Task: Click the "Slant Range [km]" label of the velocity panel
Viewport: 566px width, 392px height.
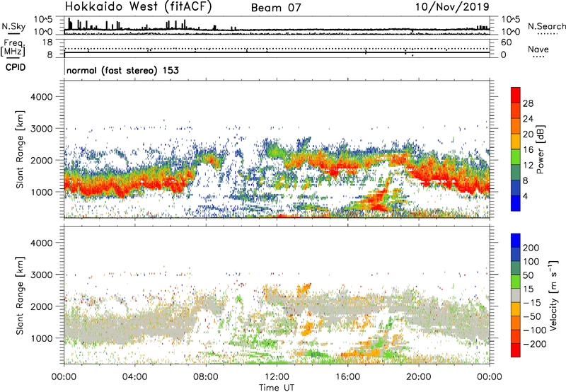Action: click(x=20, y=295)
